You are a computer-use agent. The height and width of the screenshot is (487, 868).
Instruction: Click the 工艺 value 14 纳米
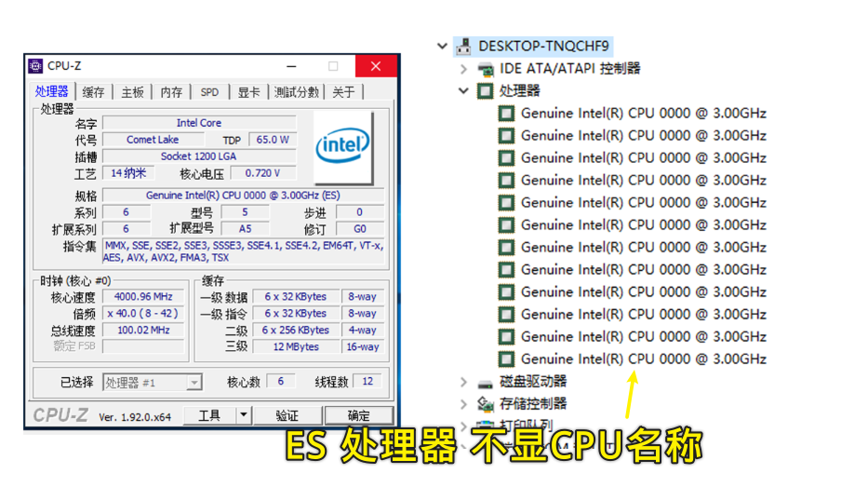click(x=128, y=173)
